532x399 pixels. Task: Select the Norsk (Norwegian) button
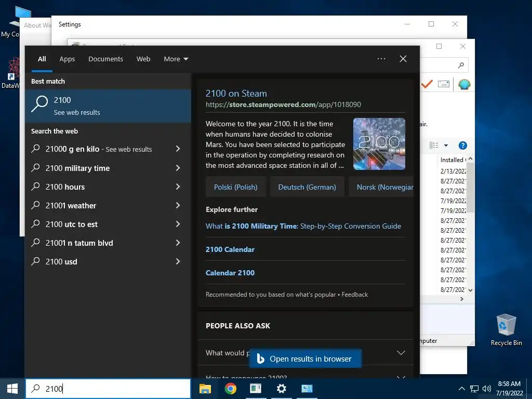(381, 187)
